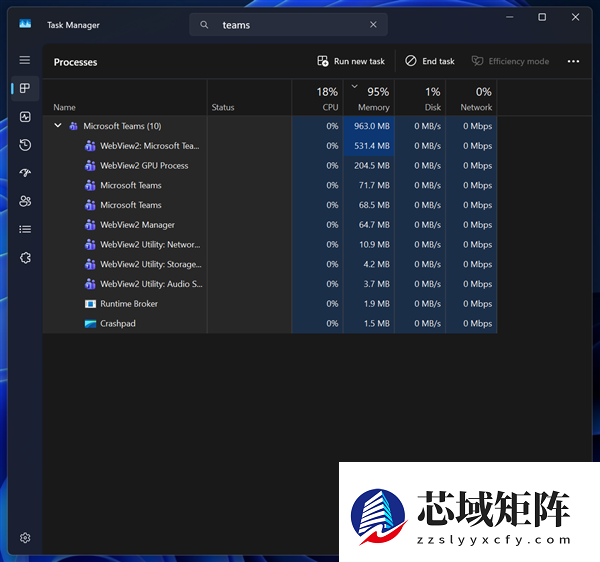Open the Details page in the sidebar
The height and width of the screenshot is (562, 600).
tap(25, 229)
